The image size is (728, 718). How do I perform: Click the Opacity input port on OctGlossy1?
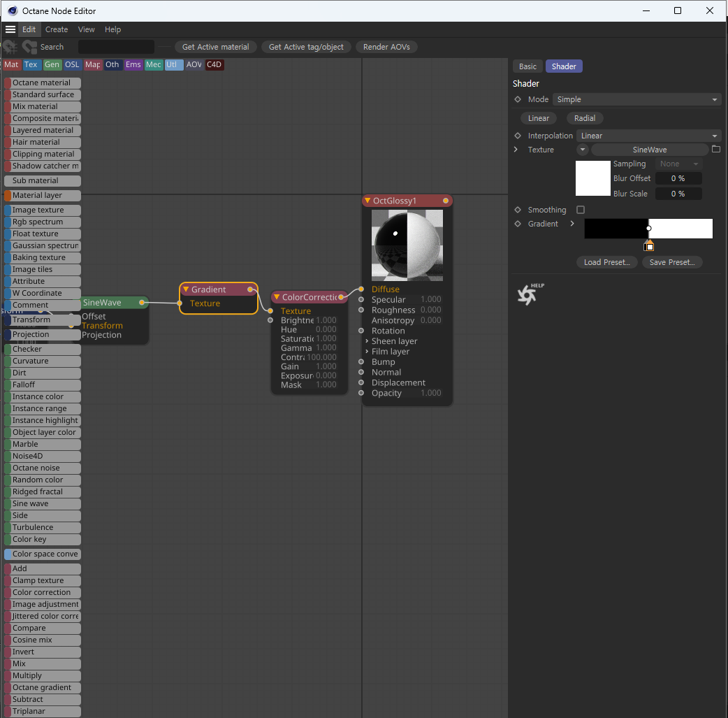[x=361, y=393]
